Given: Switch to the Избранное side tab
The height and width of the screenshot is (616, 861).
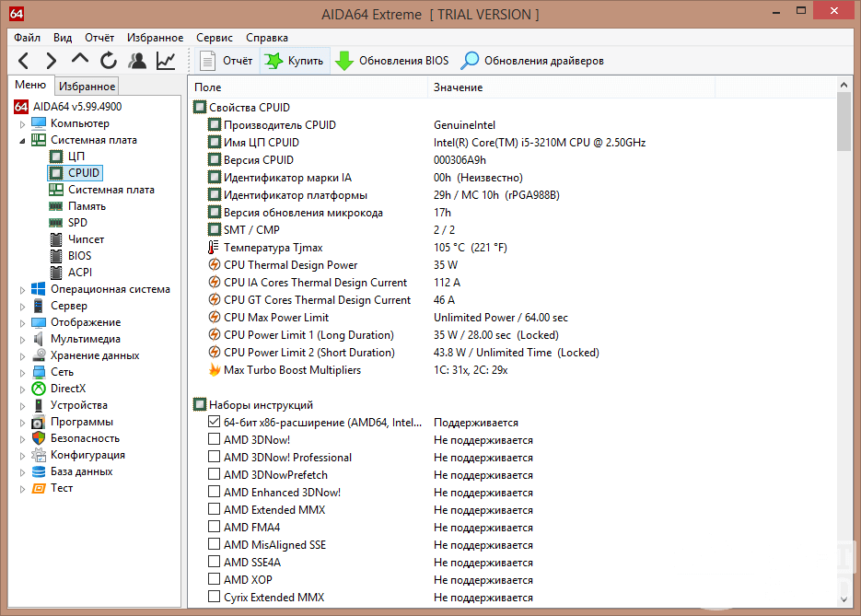Looking at the screenshot, I should point(87,87).
